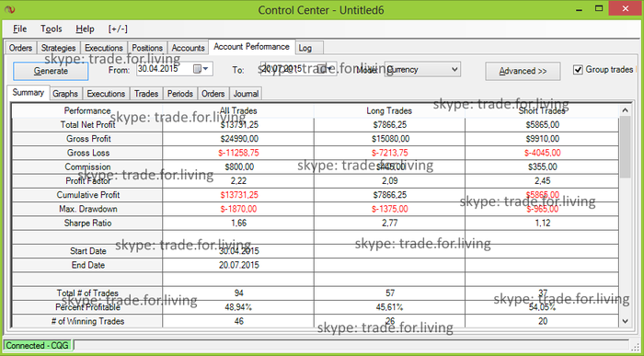Select the Gross Loss row label
Screen dimensions: 644x356
[x=88, y=153]
